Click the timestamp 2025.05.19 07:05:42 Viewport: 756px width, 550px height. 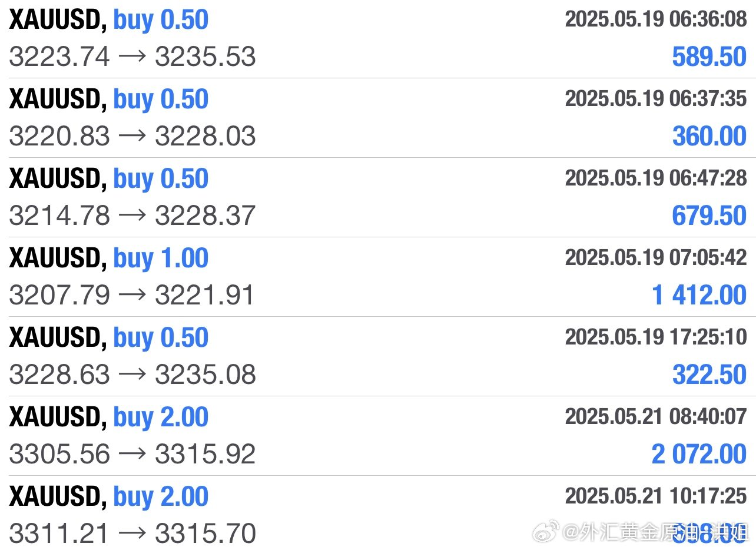coord(656,257)
